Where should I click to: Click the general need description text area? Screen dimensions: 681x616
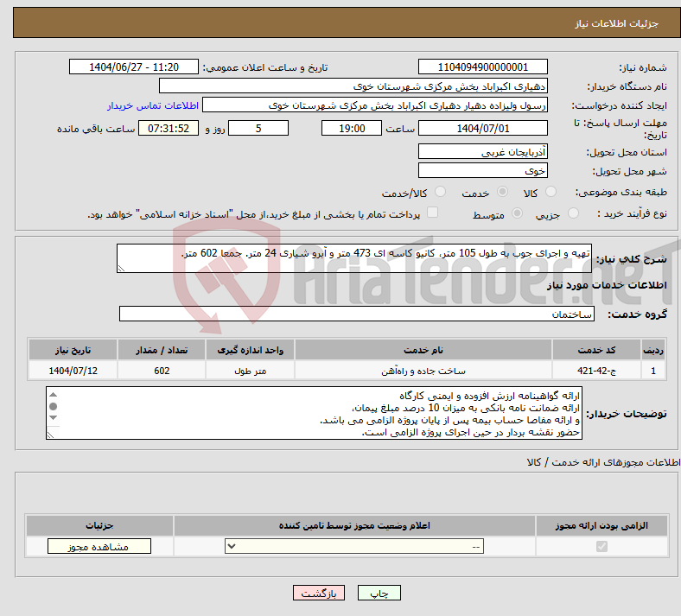354,258
